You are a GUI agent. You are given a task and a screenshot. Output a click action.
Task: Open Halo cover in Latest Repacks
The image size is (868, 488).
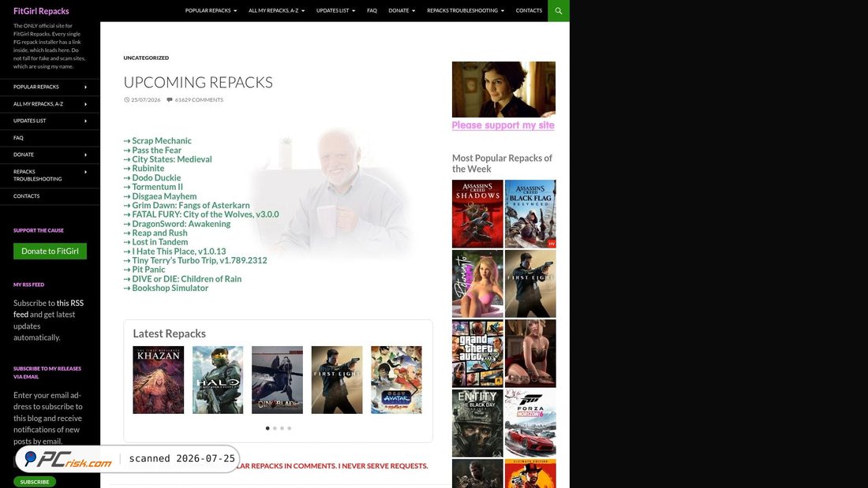218,380
